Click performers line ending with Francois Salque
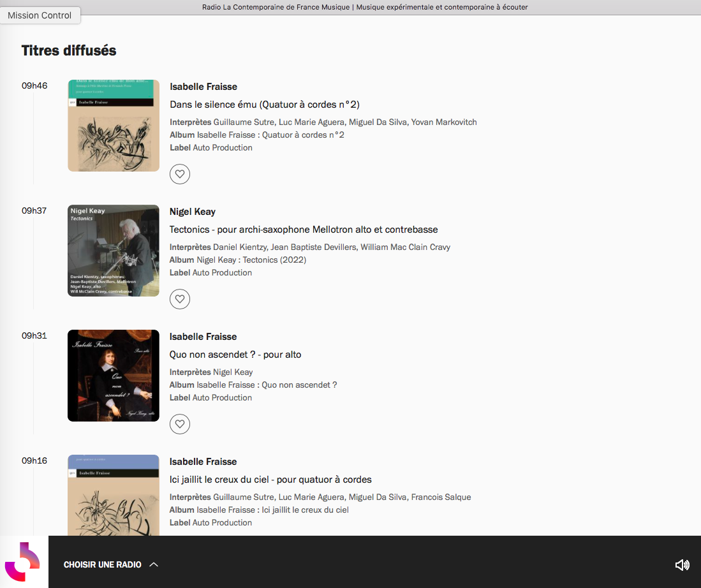The image size is (701, 588). click(x=320, y=497)
